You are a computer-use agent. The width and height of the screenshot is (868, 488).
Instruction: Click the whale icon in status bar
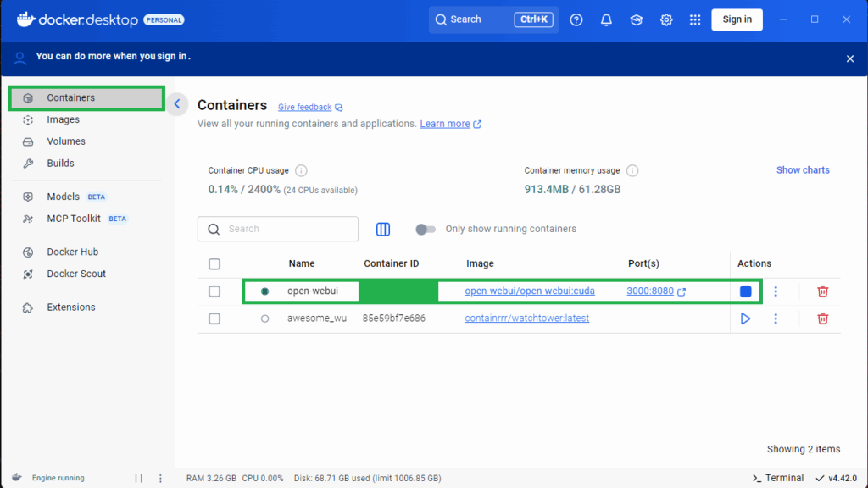point(17,478)
